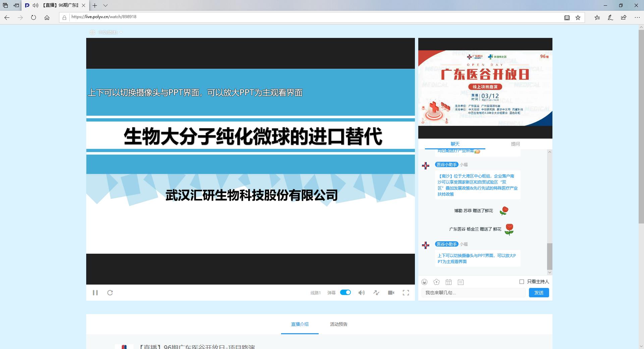Click the 发送 send button
This screenshot has width=644, height=349.
(x=539, y=293)
